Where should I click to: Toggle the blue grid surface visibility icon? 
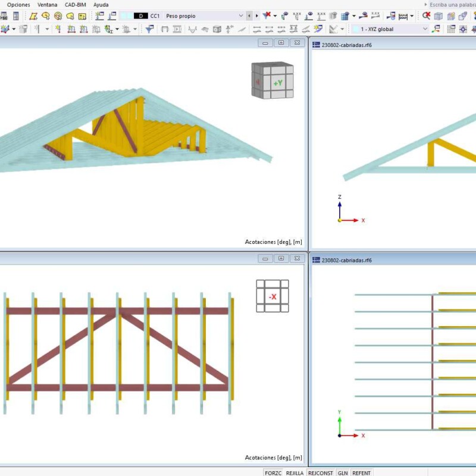click(x=345, y=16)
